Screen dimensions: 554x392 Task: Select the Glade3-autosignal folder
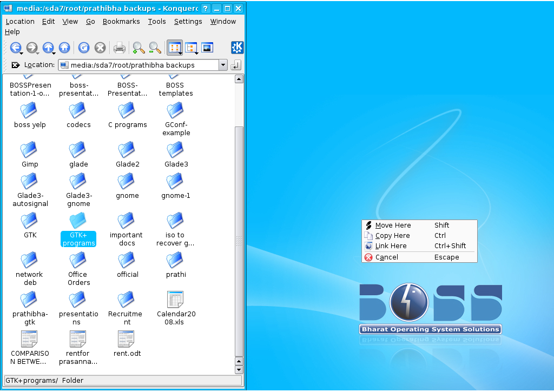click(x=30, y=190)
